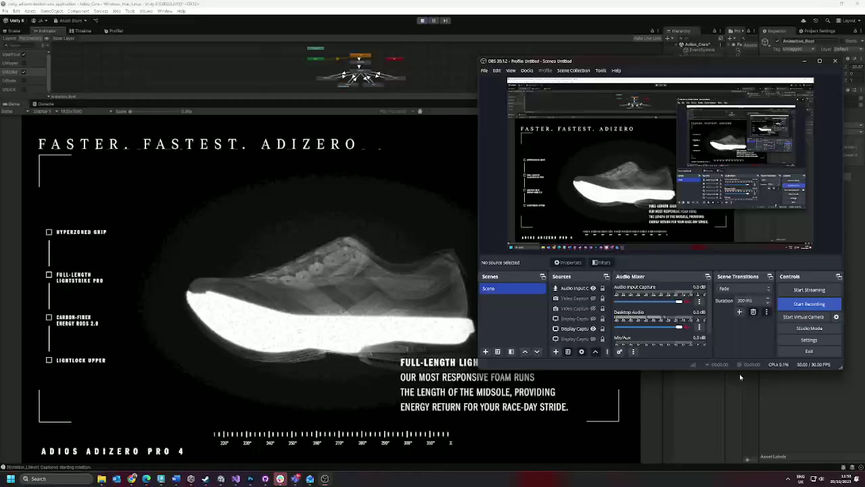The height and width of the screenshot is (487, 865).
Task: Open OBS File menu
Action: coord(484,71)
